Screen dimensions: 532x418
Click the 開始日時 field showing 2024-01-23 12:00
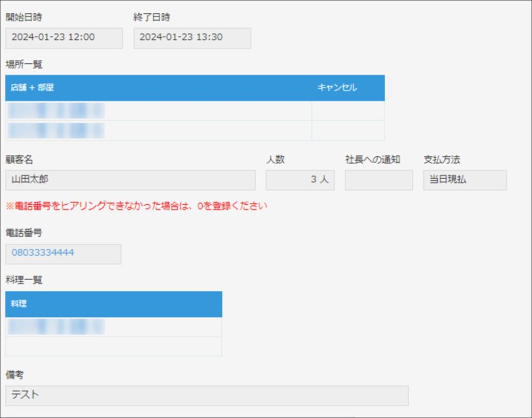[x=64, y=38]
